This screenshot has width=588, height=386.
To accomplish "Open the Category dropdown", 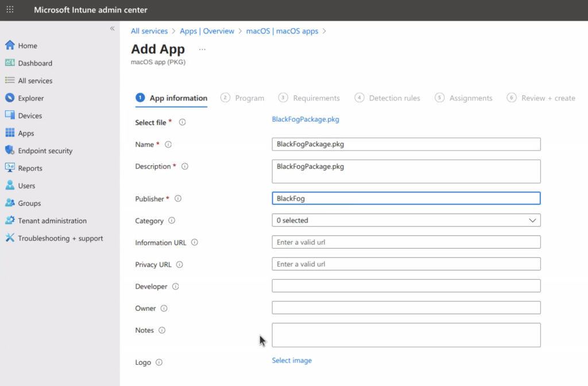I will [x=406, y=220].
